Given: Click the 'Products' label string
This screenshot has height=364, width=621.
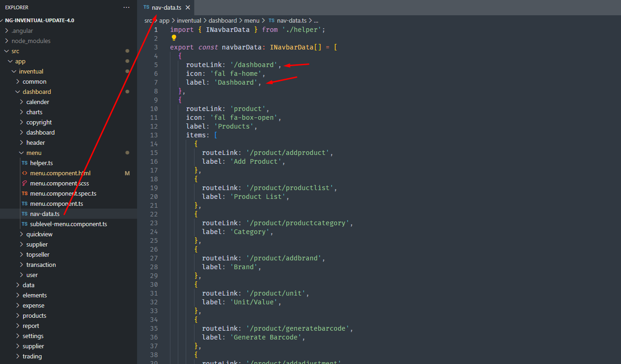Looking at the screenshot, I should tap(234, 126).
